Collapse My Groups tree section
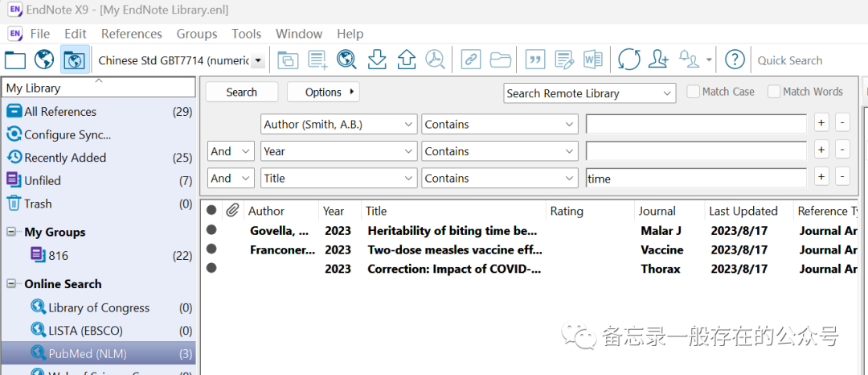This screenshot has width=868, height=375. click(x=10, y=232)
